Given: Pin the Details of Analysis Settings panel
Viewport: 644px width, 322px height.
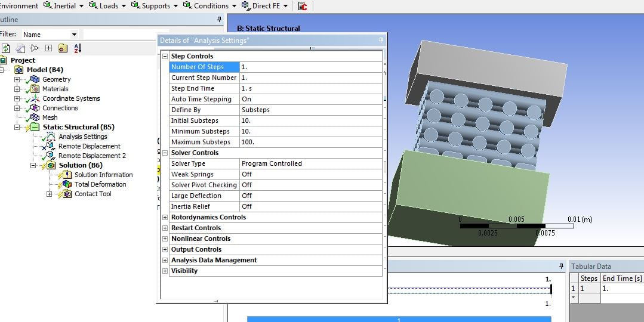Looking at the screenshot, I should pyautogui.click(x=381, y=40).
